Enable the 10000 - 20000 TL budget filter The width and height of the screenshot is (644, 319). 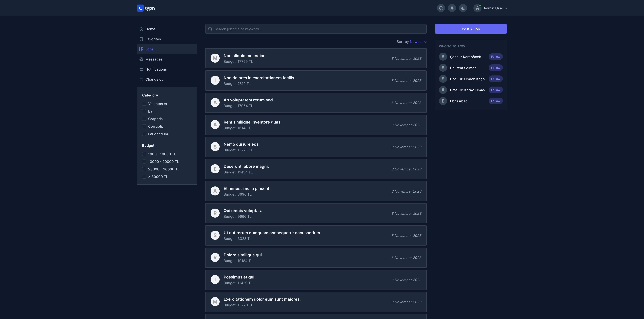(x=144, y=162)
